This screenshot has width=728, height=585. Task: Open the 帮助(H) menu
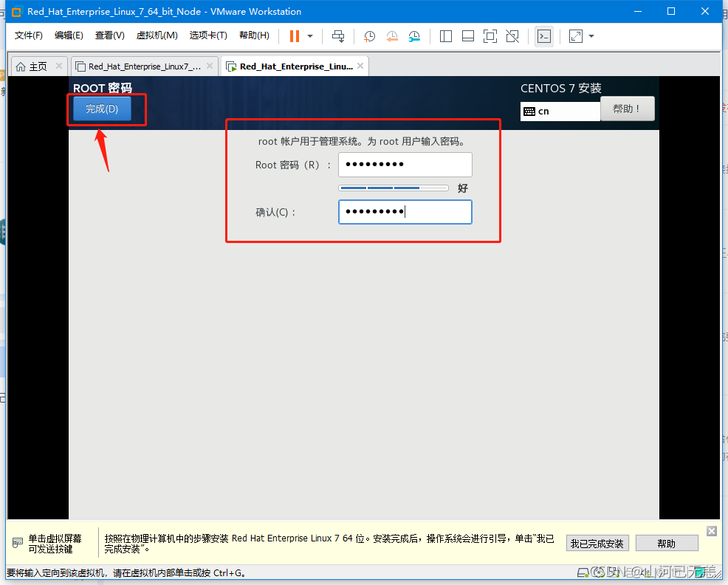pyautogui.click(x=255, y=35)
